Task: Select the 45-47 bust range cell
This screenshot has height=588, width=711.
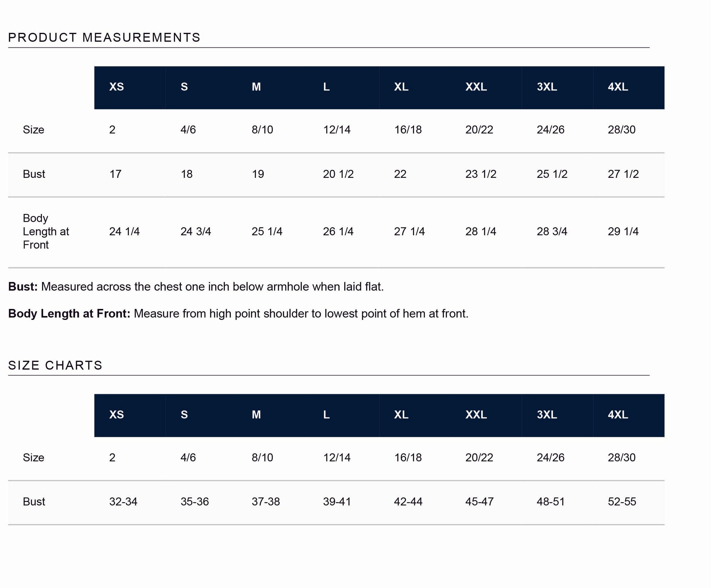Action: point(479,502)
